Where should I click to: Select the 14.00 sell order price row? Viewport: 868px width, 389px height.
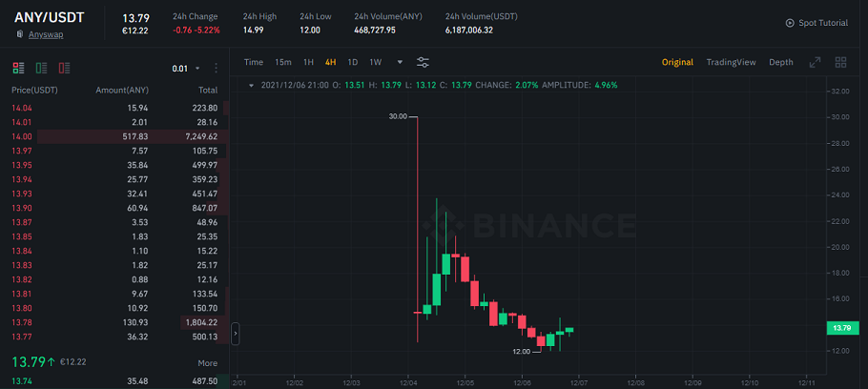[x=21, y=137]
